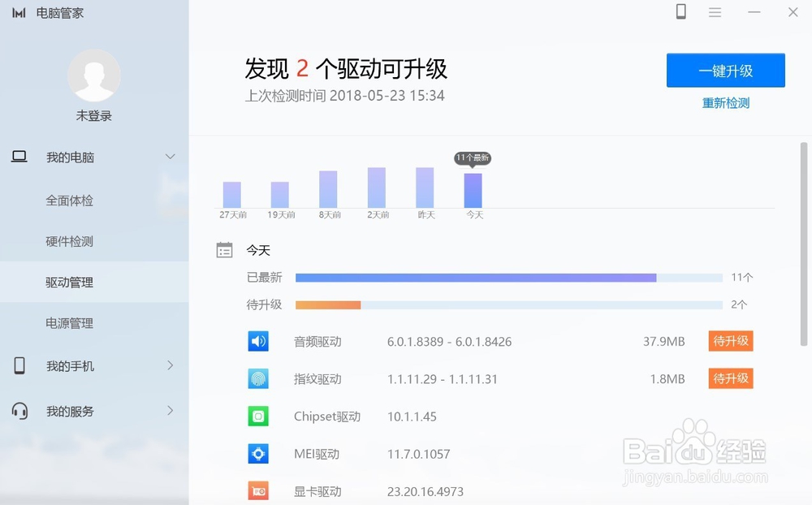812x505 pixels.
Task: Click the MEI driver gear icon
Action: pos(258,454)
